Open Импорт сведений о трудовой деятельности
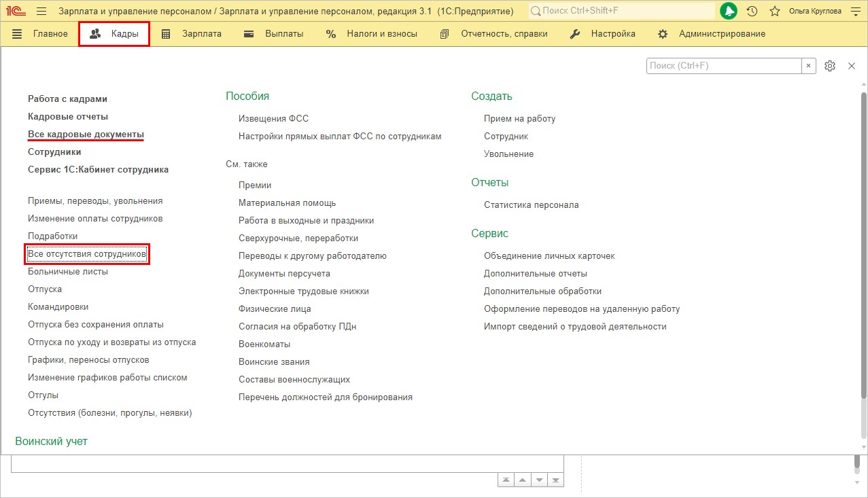This screenshot has width=868, height=498. (575, 327)
